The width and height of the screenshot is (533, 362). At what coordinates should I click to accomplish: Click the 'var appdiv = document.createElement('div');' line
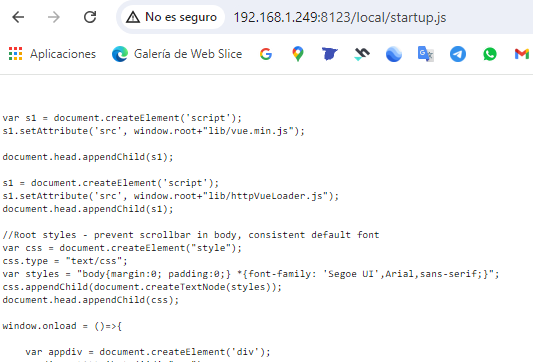[148, 352]
